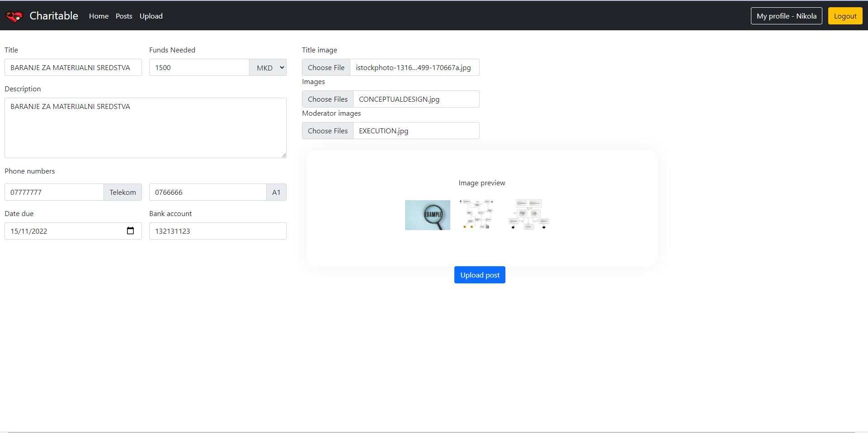Choose Files for Moderator images

pyautogui.click(x=328, y=131)
